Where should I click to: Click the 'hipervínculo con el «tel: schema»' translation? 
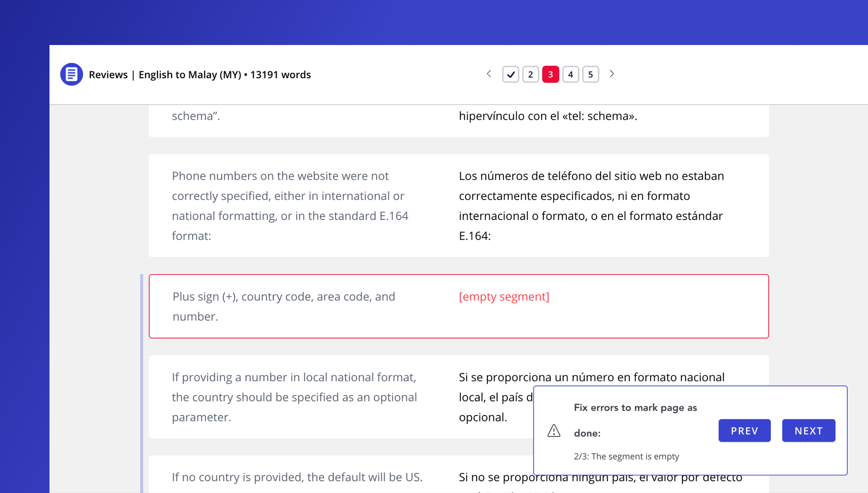548,116
